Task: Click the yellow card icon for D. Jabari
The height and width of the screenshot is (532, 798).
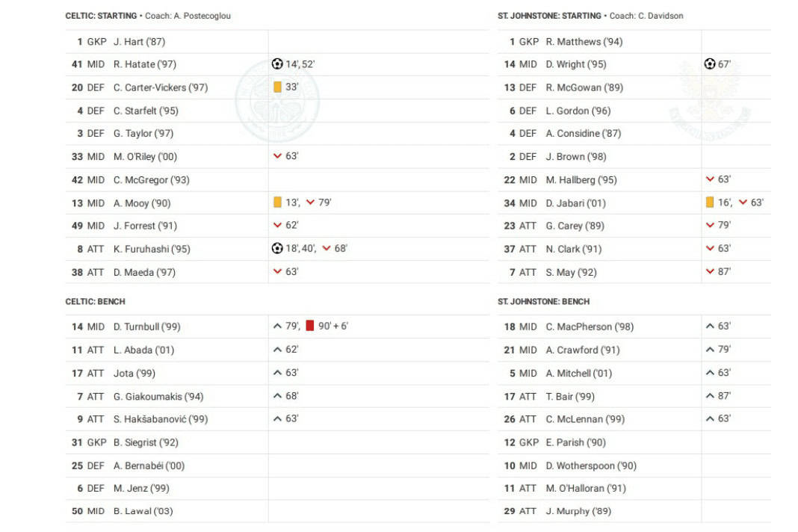Action: coord(709,202)
